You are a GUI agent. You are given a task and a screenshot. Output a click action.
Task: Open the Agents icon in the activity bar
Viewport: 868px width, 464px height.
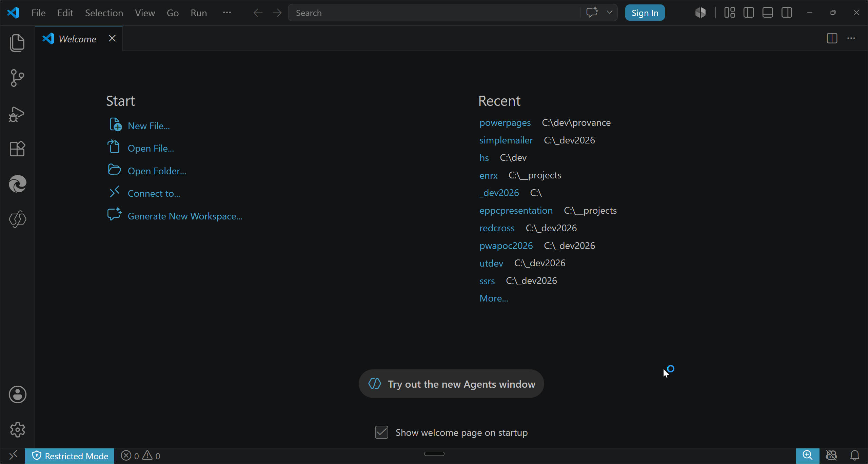17,219
